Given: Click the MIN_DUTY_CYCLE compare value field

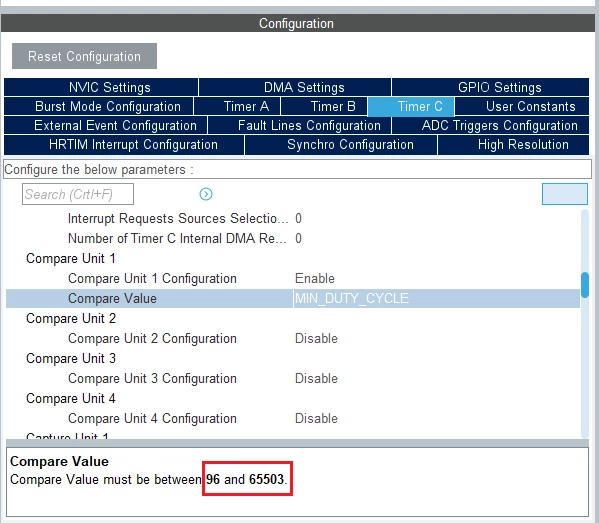Looking at the screenshot, I should click(x=436, y=298).
